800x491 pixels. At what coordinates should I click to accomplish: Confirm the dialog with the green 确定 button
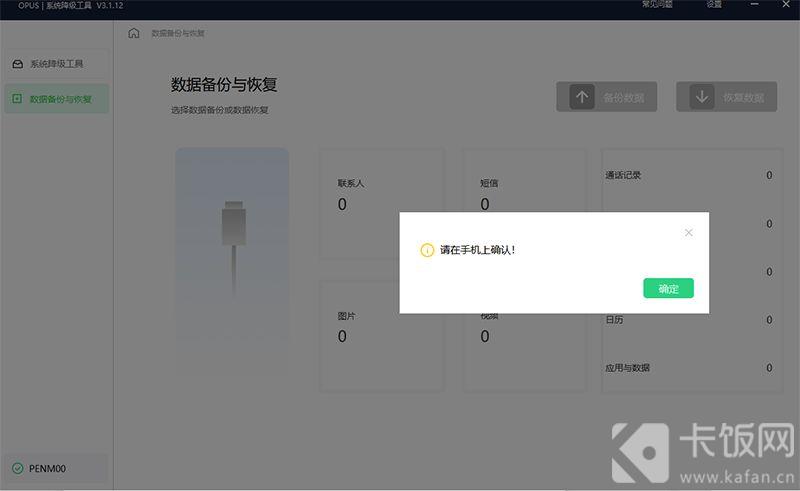[x=668, y=288]
